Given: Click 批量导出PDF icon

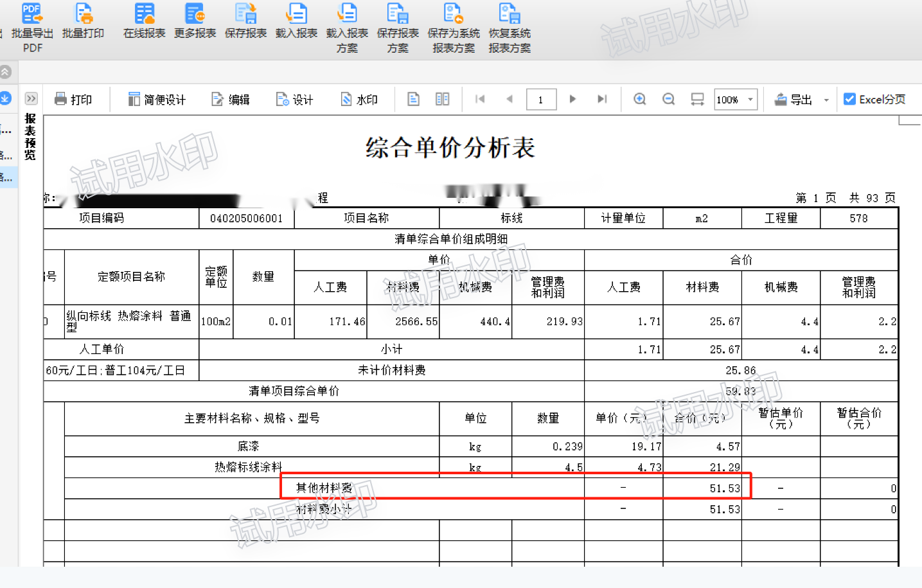Looking at the screenshot, I should [32, 13].
